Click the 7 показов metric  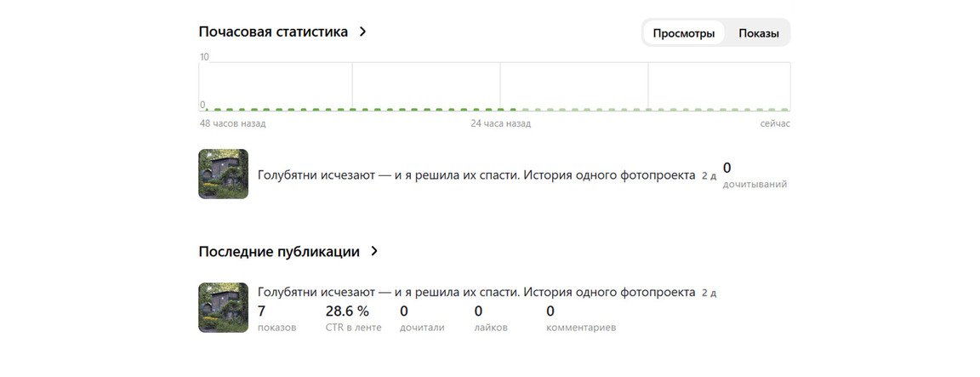point(276,318)
